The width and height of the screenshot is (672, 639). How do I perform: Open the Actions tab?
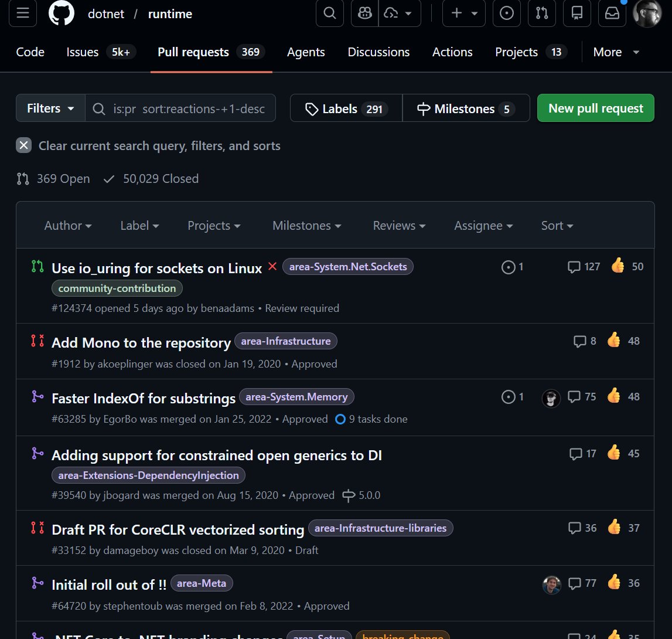[x=452, y=52]
